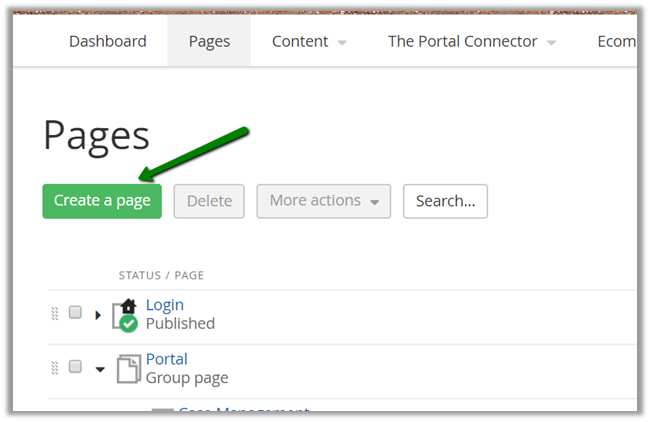Expand the Login page tree arrow

[98, 315]
